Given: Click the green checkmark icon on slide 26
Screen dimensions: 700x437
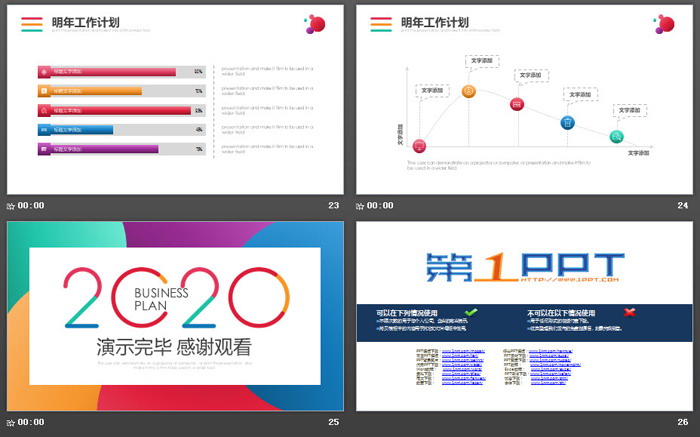Looking at the screenshot, I should click(471, 312).
